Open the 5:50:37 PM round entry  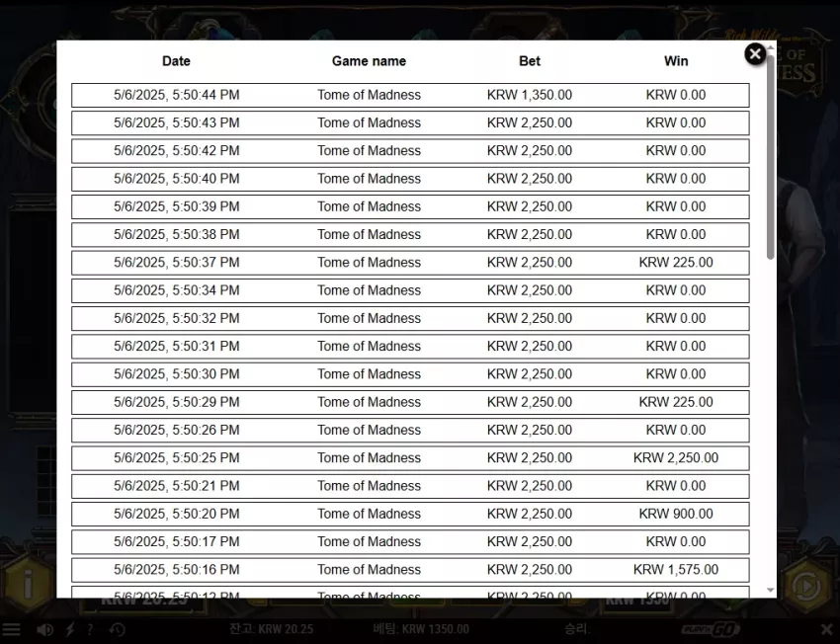tap(410, 263)
